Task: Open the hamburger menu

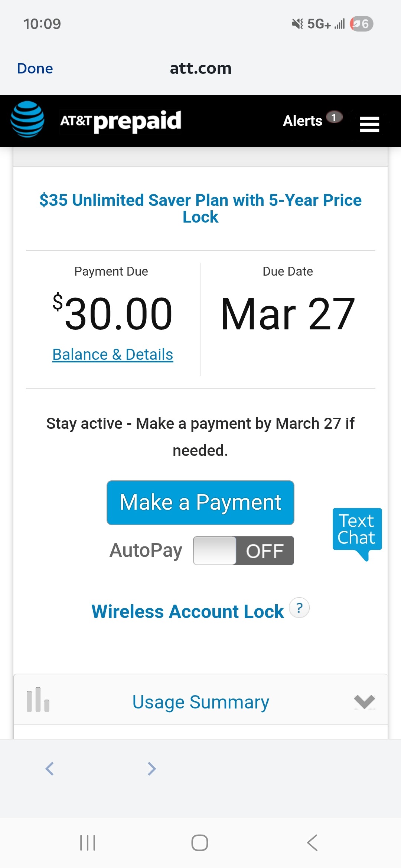Action: click(369, 124)
